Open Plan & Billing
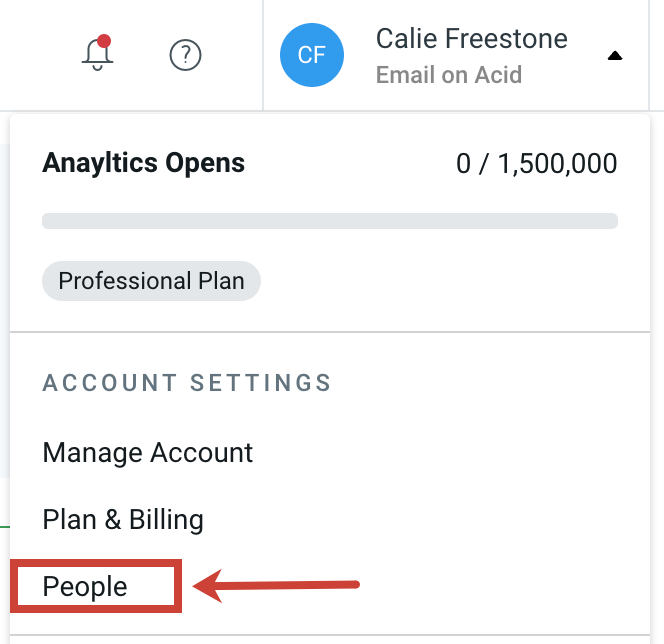 point(123,520)
